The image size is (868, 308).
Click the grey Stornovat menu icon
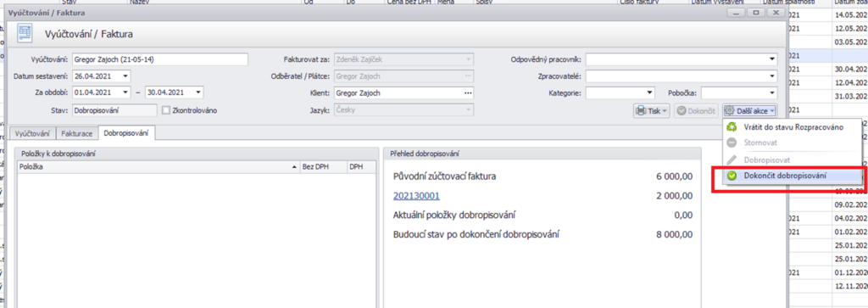point(732,143)
